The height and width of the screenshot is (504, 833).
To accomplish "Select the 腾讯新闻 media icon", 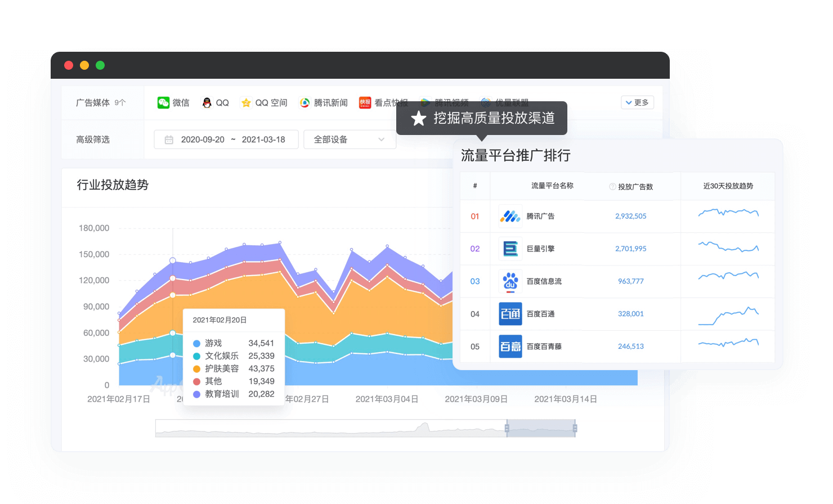I will [304, 102].
